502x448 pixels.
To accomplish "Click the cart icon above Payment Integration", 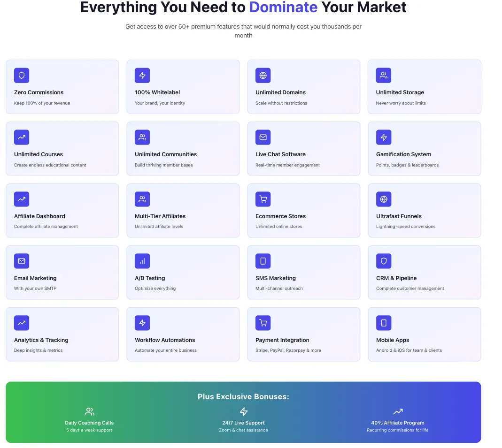I will click(263, 323).
